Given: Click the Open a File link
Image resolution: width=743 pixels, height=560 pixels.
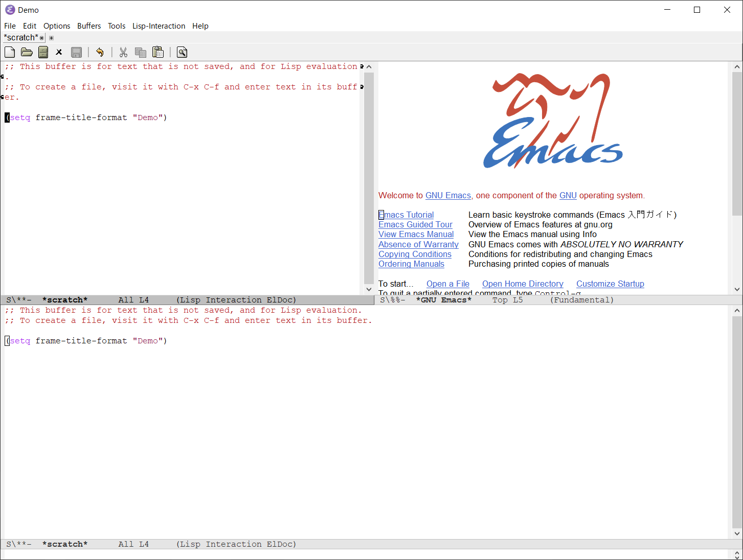Looking at the screenshot, I should pyautogui.click(x=448, y=284).
